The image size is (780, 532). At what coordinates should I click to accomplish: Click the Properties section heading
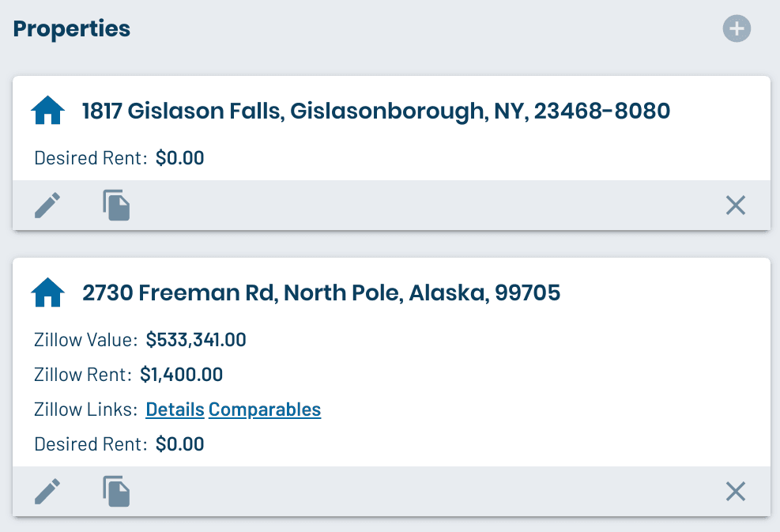click(x=72, y=29)
